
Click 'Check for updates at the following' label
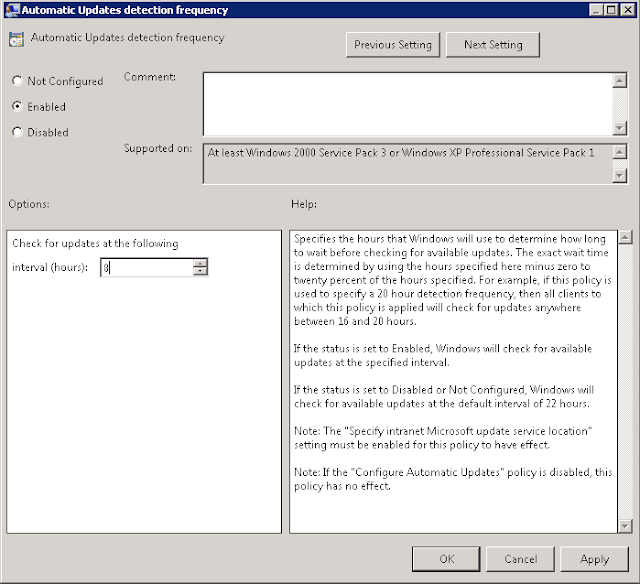pos(95,244)
